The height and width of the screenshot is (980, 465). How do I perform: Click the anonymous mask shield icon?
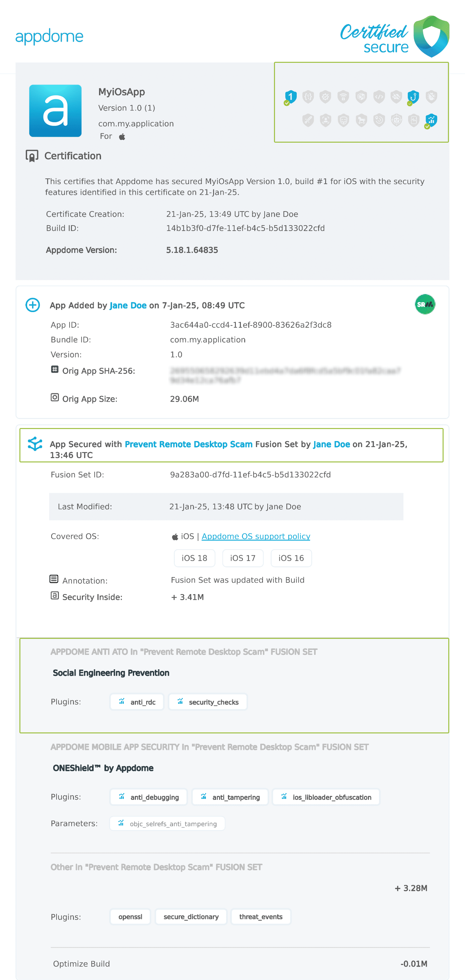coord(343,120)
